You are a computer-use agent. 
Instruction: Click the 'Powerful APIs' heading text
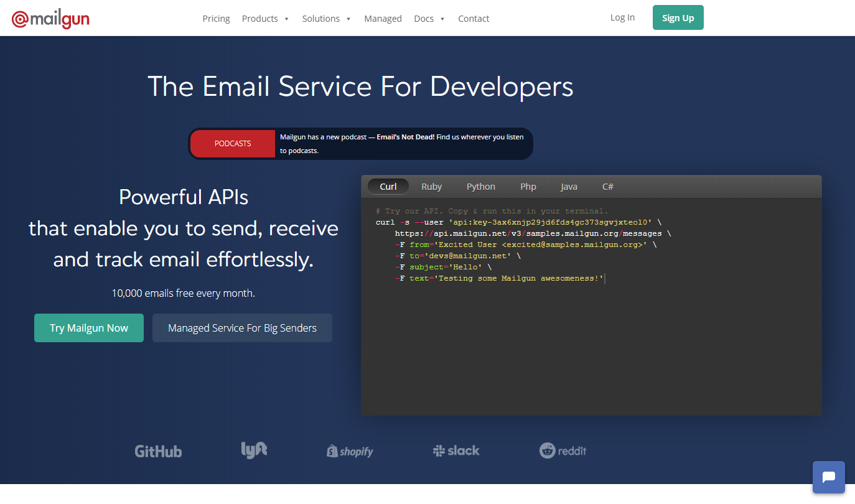click(x=184, y=197)
